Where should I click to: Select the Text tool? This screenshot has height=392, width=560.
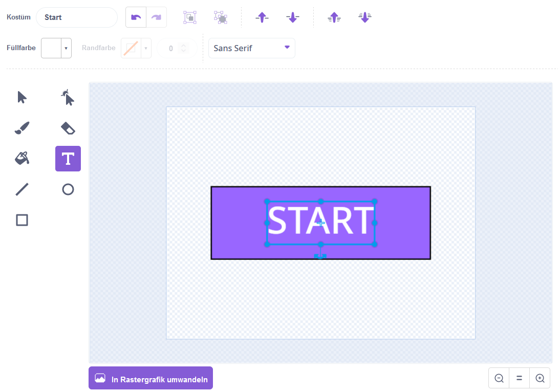coord(68,159)
